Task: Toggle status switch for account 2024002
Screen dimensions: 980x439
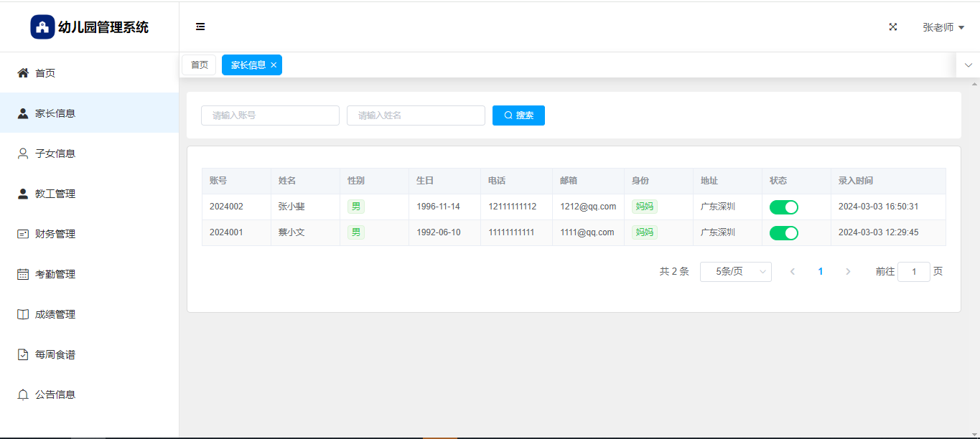Action: [x=783, y=207]
